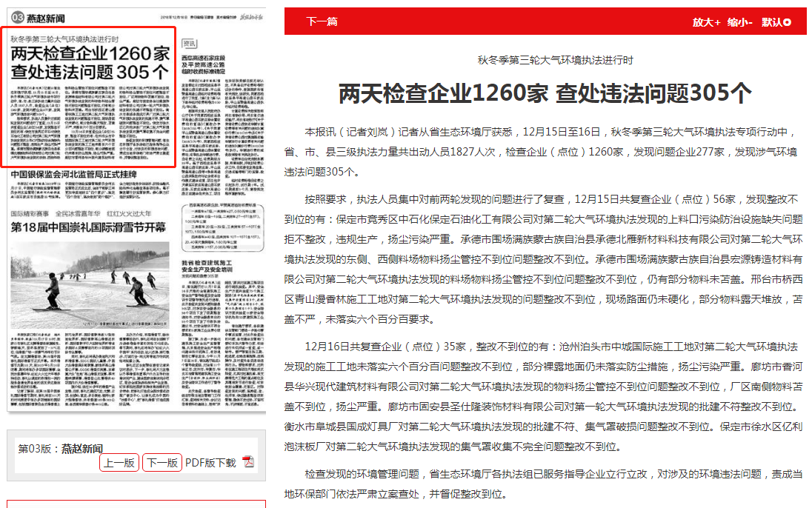Click the article headline 两天检查企业1260家 查处违法问题305个
Image resolution: width=812 pixels, height=508 pixels.
(545, 93)
